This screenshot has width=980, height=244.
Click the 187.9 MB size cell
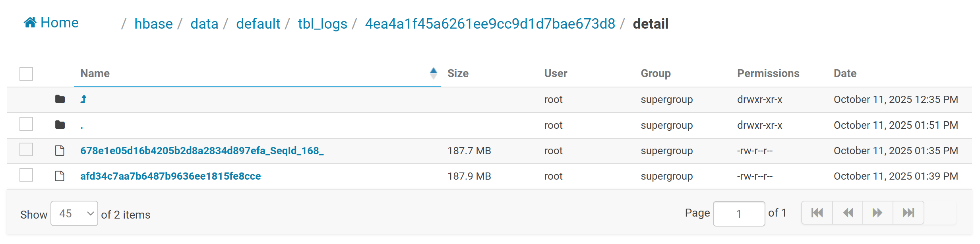[x=469, y=176]
